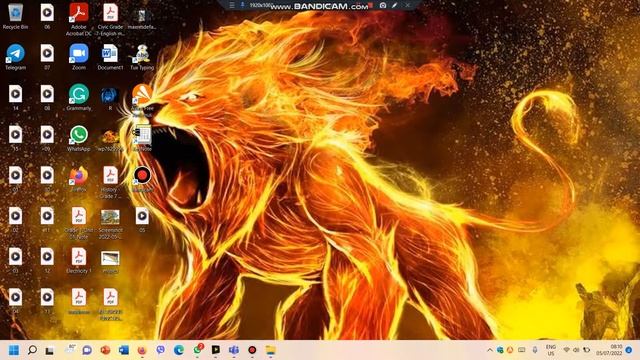Launch Bandicam desktop shortcut
The image size is (640, 360).
142,179
